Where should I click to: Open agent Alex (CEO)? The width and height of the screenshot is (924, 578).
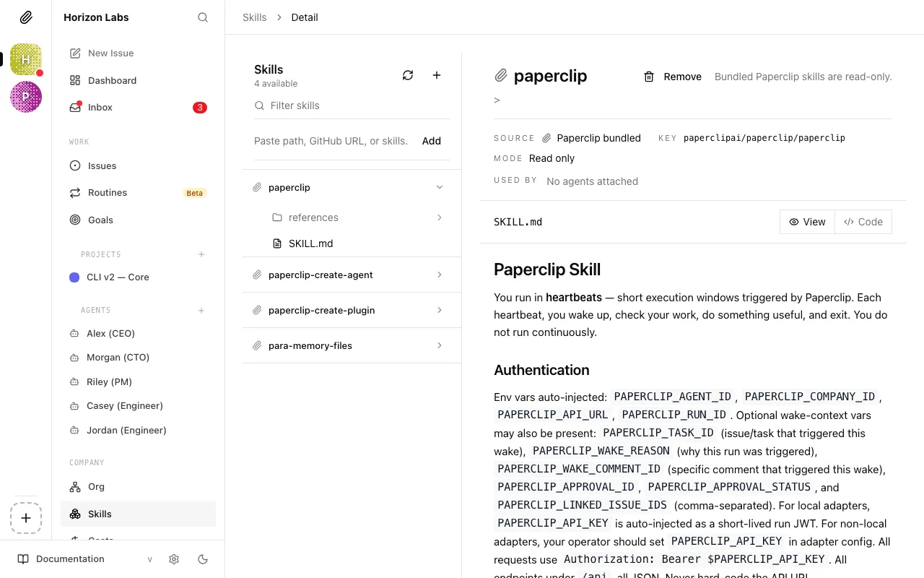pyautogui.click(x=138, y=333)
